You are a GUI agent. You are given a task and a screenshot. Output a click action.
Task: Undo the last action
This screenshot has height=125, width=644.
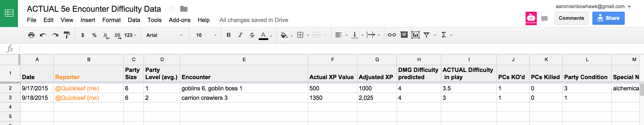click(x=43, y=35)
